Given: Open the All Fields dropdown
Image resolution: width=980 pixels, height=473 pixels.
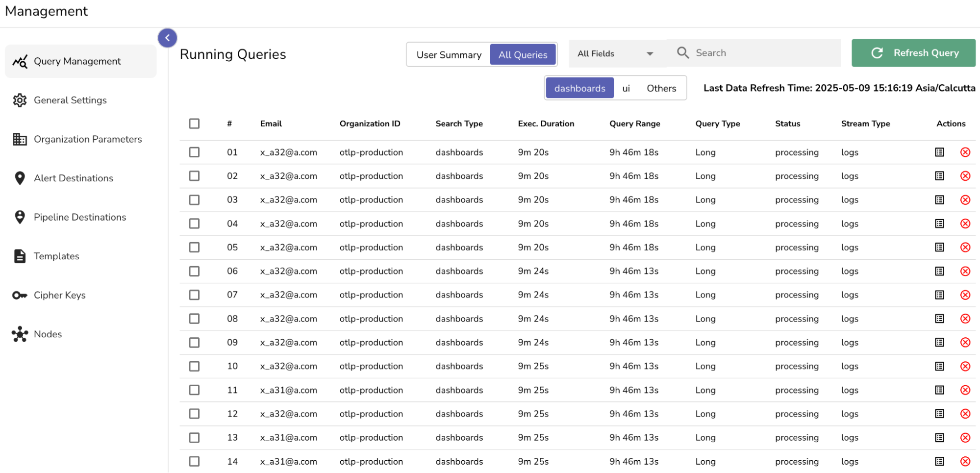Looking at the screenshot, I should pyautogui.click(x=615, y=53).
